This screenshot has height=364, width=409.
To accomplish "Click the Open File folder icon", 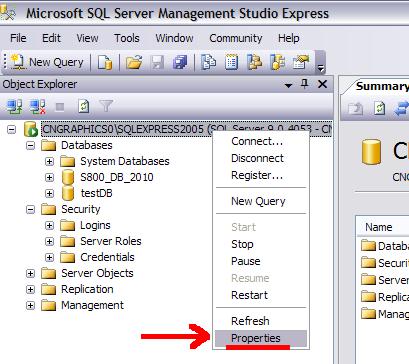I will (x=134, y=62).
